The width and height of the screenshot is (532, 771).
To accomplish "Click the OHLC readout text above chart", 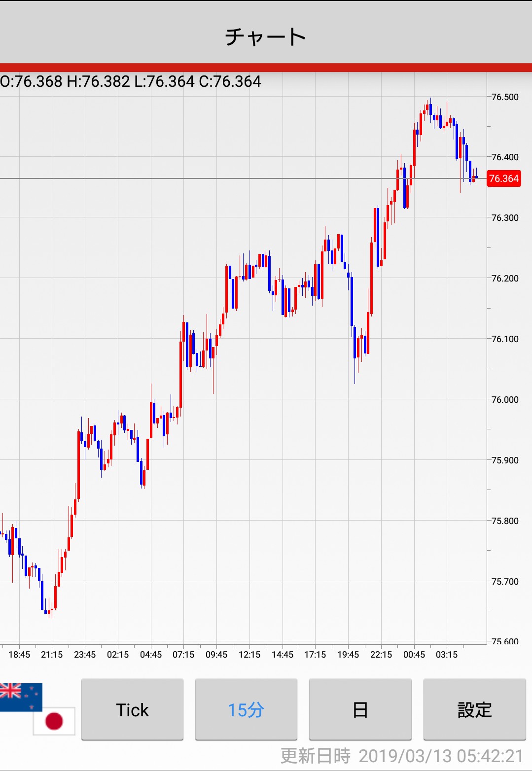I will [x=131, y=81].
